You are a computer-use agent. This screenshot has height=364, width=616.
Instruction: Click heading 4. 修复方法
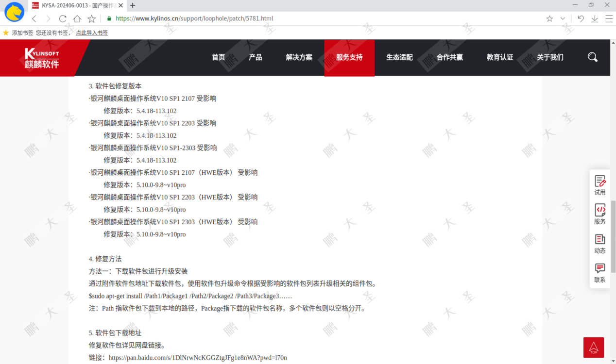(x=105, y=259)
